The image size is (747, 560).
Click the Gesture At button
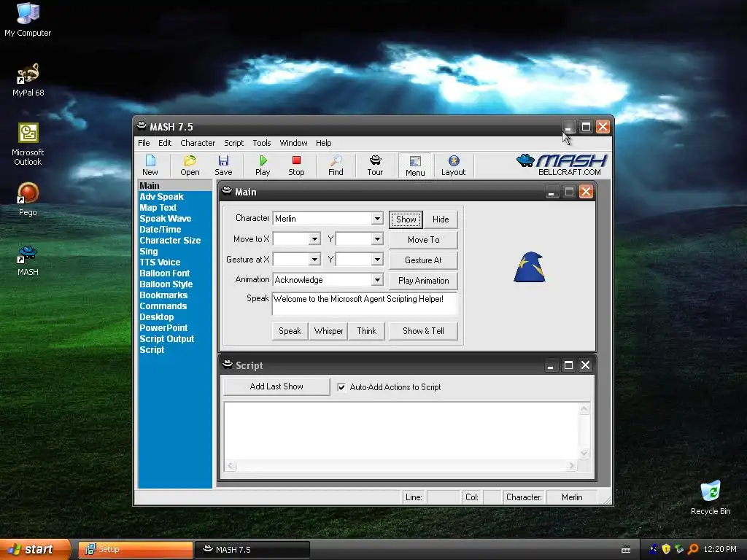coord(424,260)
